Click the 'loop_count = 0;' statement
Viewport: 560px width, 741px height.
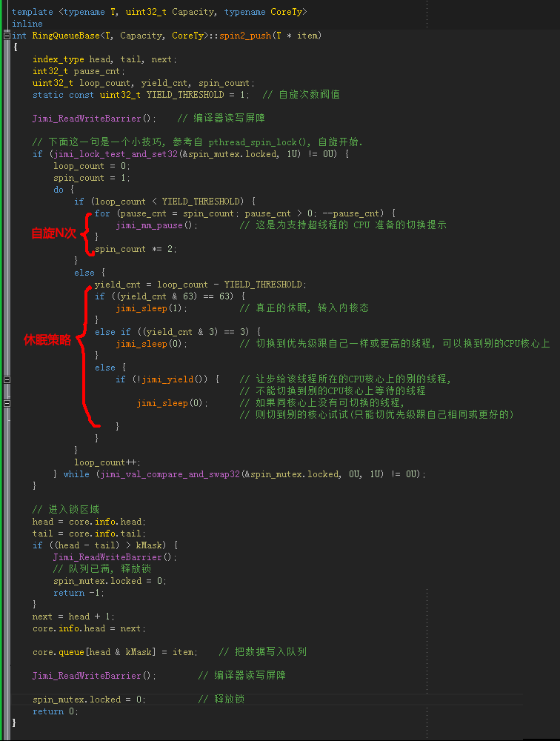pos(92,166)
